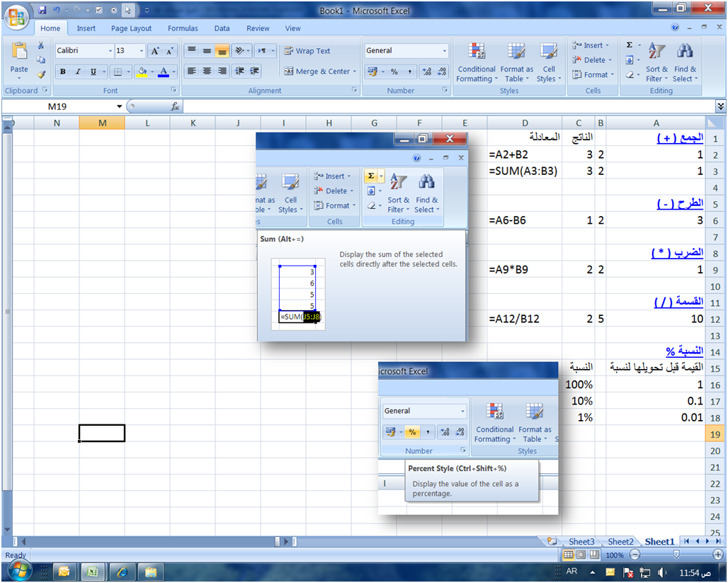Click the insert function fx icon
Image resolution: width=728 pixels, height=583 pixels.
(x=175, y=106)
